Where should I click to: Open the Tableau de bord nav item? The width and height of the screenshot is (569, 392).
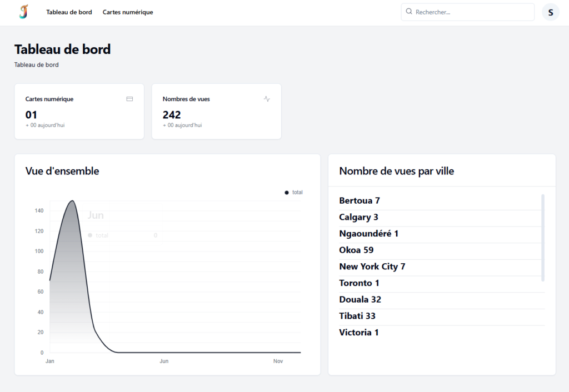pyautogui.click(x=69, y=12)
